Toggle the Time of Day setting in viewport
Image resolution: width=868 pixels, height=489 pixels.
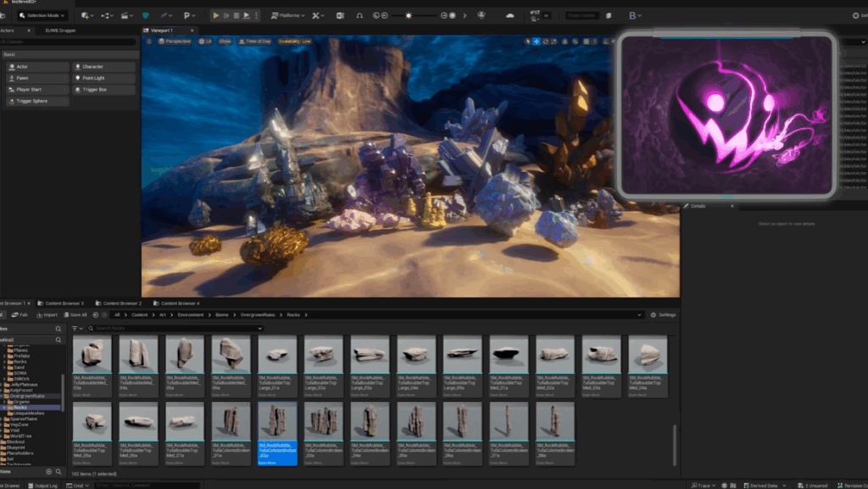coord(259,41)
